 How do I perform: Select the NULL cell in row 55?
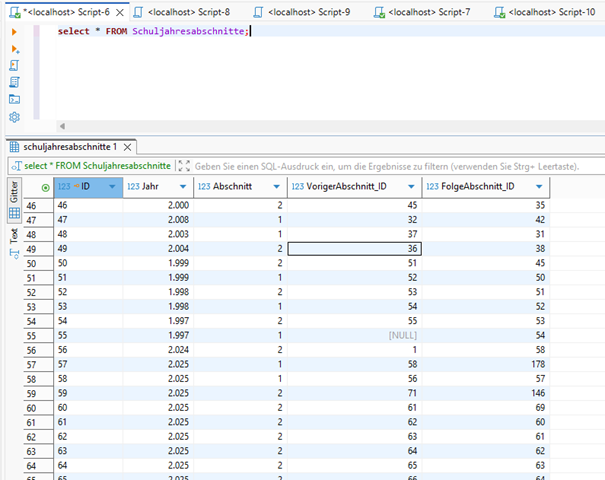[x=401, y=335]
